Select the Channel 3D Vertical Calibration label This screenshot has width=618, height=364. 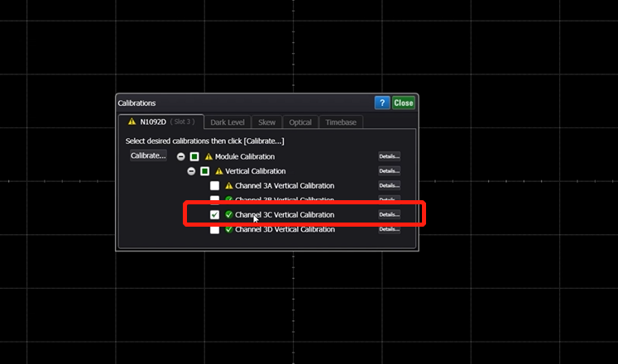point(285,229)
